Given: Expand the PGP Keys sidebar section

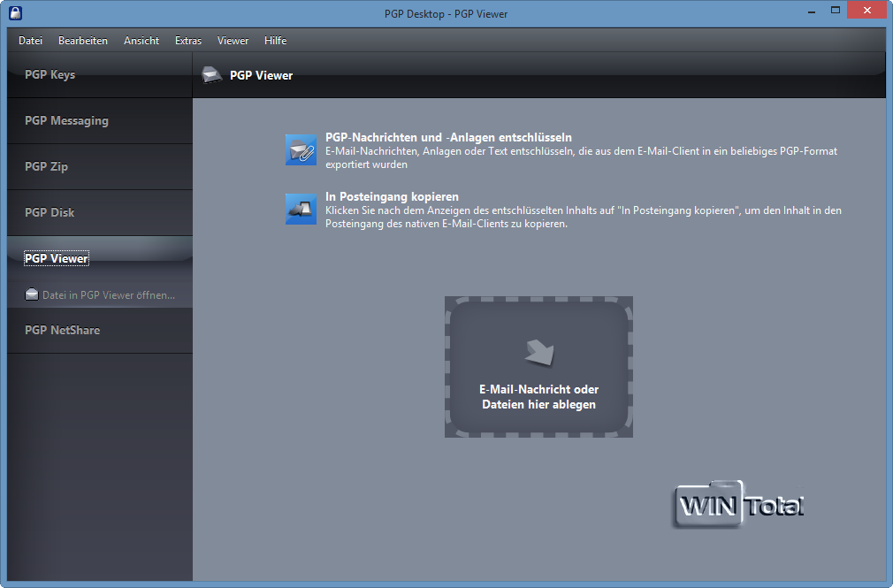Looking at the screenshot, I should coord(100,74).
